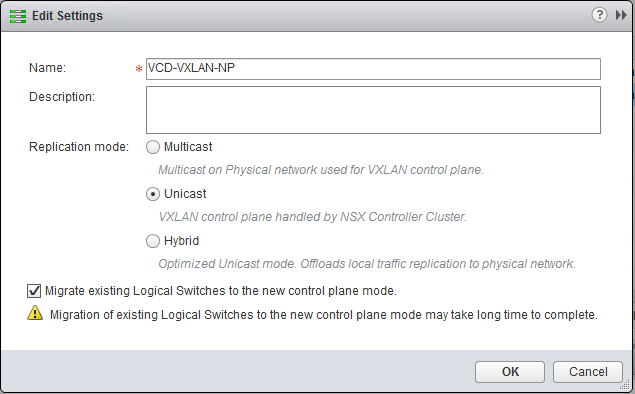Uncheck Migrate existing Logical Switches checkbox

[34, 291]
